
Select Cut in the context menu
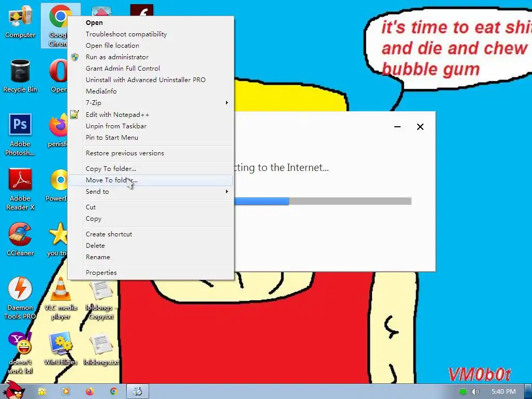coord(151,207)
